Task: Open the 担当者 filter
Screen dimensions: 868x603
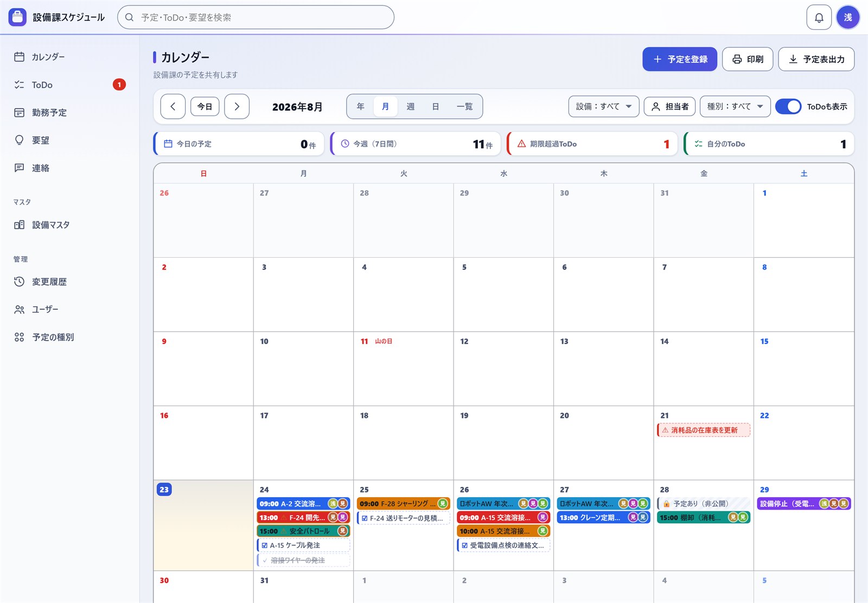Action: [669, 106]
